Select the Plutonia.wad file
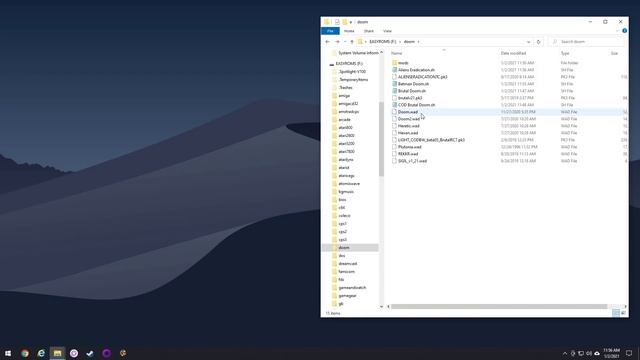Viewport: 640px width, 360px height. (x=409, y=147)
